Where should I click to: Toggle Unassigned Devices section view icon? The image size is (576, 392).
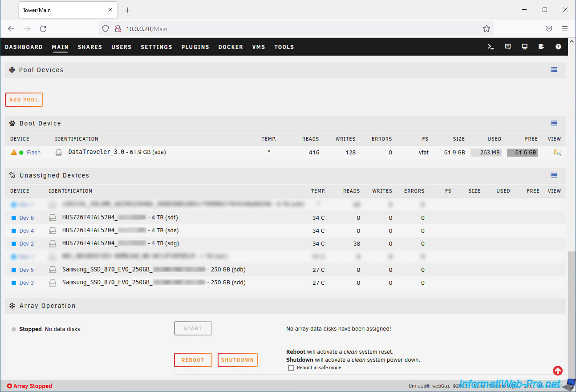[x=554, y=175]
